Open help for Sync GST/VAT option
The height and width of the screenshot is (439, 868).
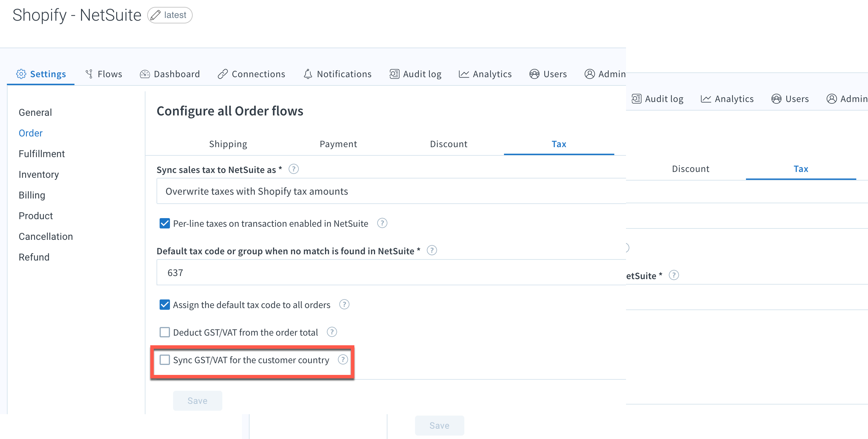tap(343, 359)
